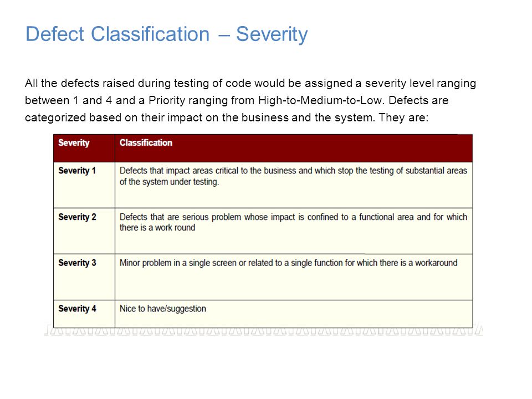
Task: Click the dark red table header band
Action: (x=263, y=149)
